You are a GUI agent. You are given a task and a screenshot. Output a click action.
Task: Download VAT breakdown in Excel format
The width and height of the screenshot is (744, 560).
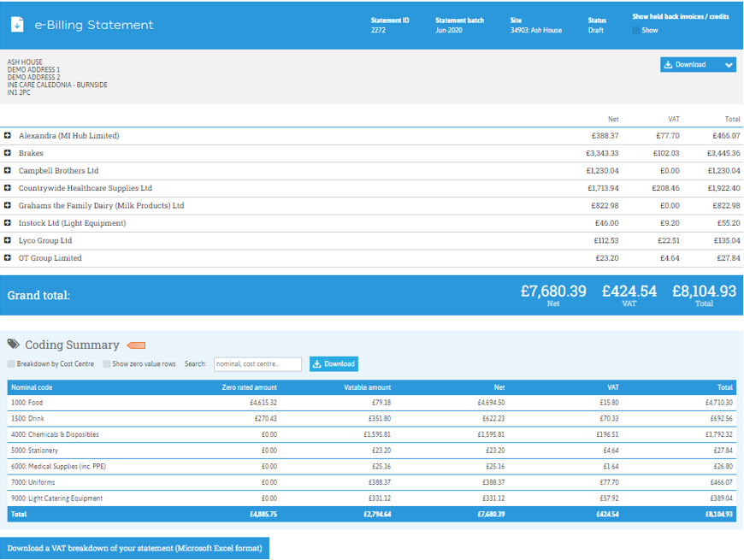pos(135,548)
